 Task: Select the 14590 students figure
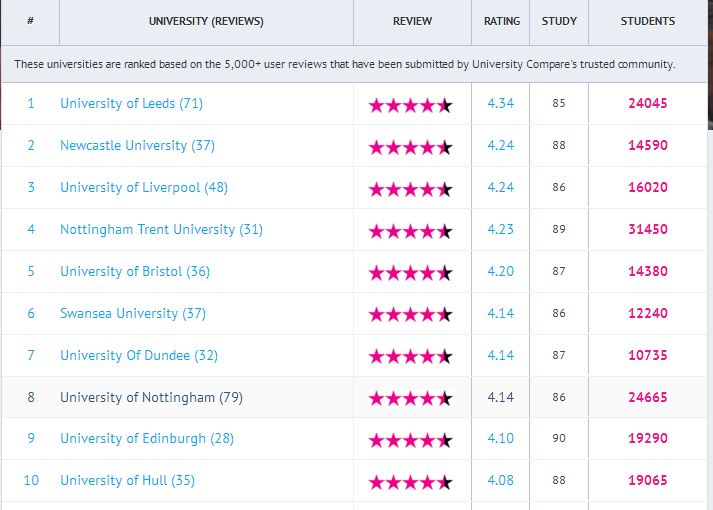tap(648, 145)
